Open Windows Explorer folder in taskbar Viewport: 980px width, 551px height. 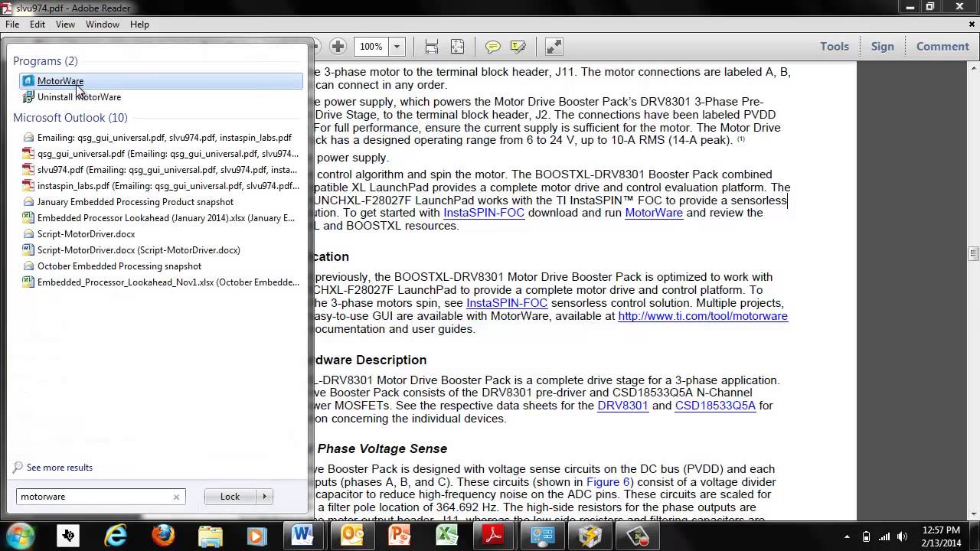[x=211, y=536]
